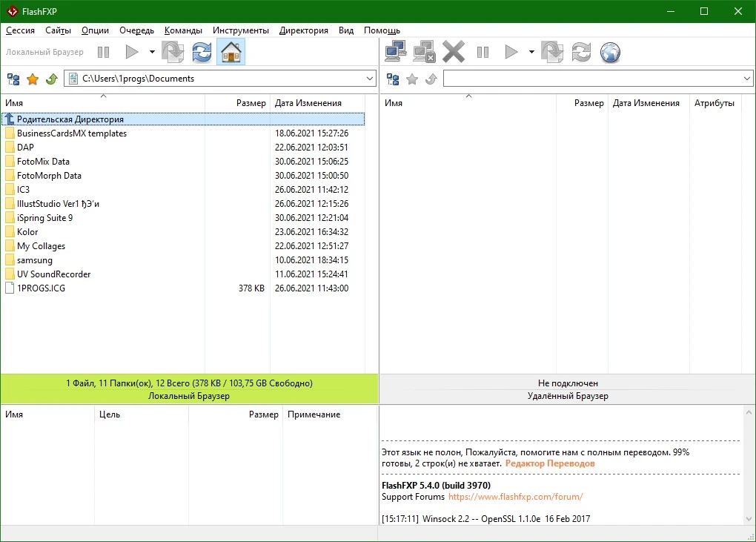Open the Вид menu
The image size is (756, 542).
point(345,30)
